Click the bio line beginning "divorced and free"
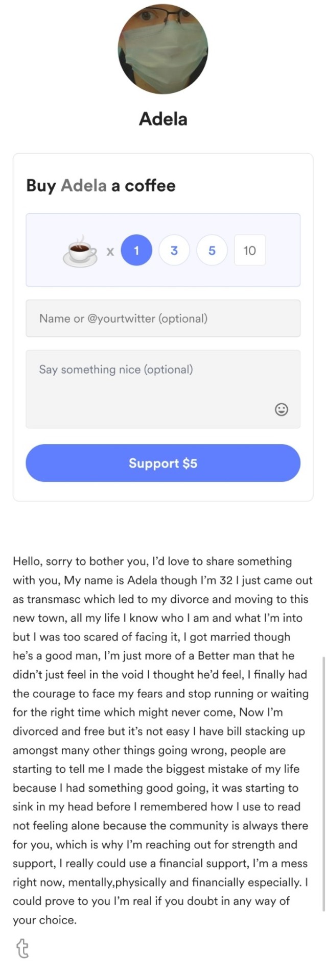Screen dimensions: 326x980 [x=158, y=731]
